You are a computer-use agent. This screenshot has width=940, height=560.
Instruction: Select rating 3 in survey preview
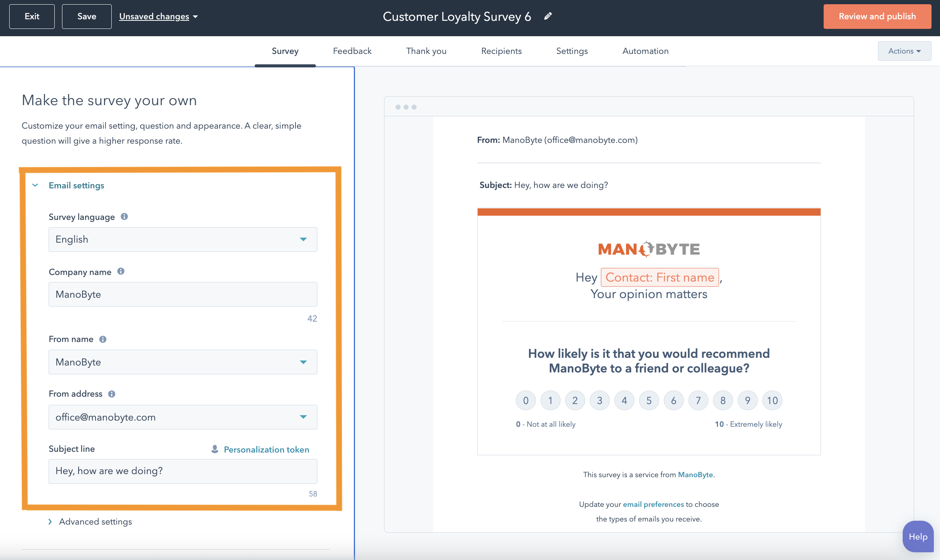point(599,400)
